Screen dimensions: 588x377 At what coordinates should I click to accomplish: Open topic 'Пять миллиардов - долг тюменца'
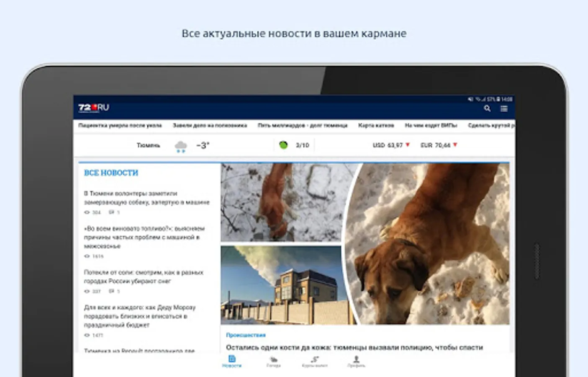[303, 125]
